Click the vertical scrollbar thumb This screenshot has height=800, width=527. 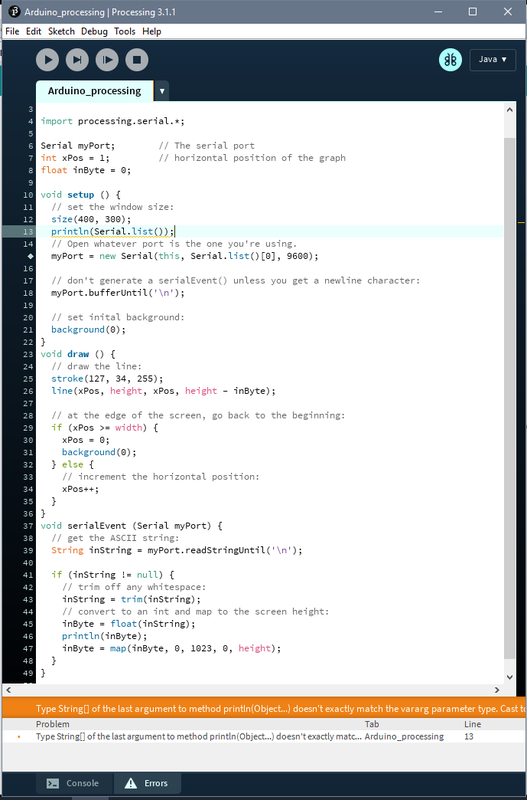(x=510, y=398)
